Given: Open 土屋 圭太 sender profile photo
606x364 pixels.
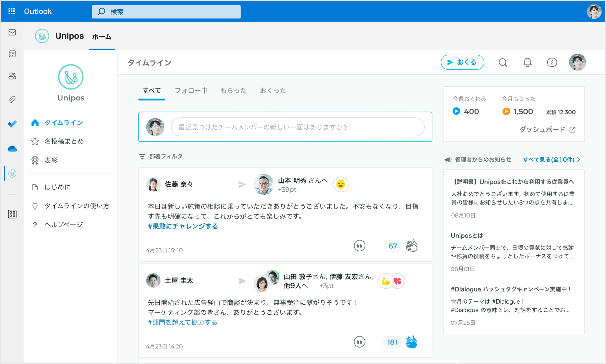Looking at the screenshot, I should click(x=153, y=281).
